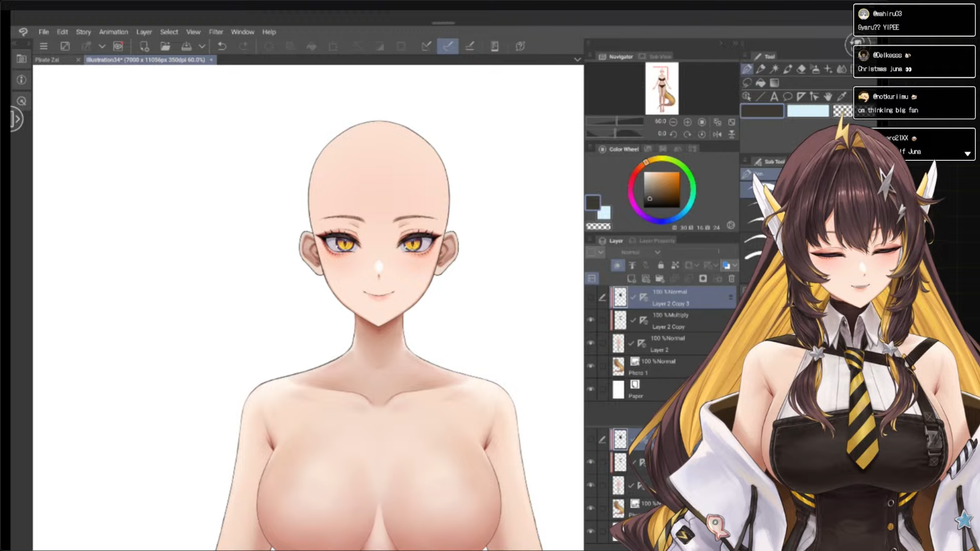Delete layer with trash icon

(732, 279)
